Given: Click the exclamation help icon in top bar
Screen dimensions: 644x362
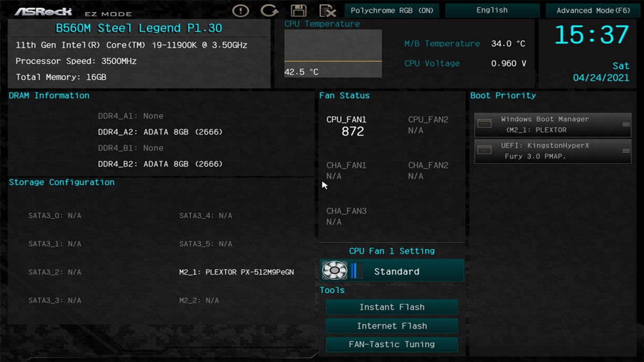Looking at the screenshot, I should (241, 10).
